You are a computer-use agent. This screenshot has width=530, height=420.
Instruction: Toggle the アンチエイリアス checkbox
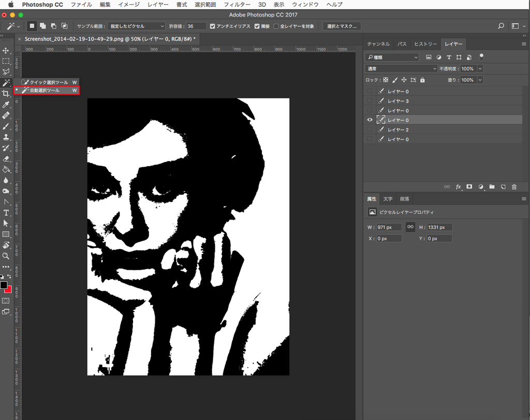click(213, 26)
